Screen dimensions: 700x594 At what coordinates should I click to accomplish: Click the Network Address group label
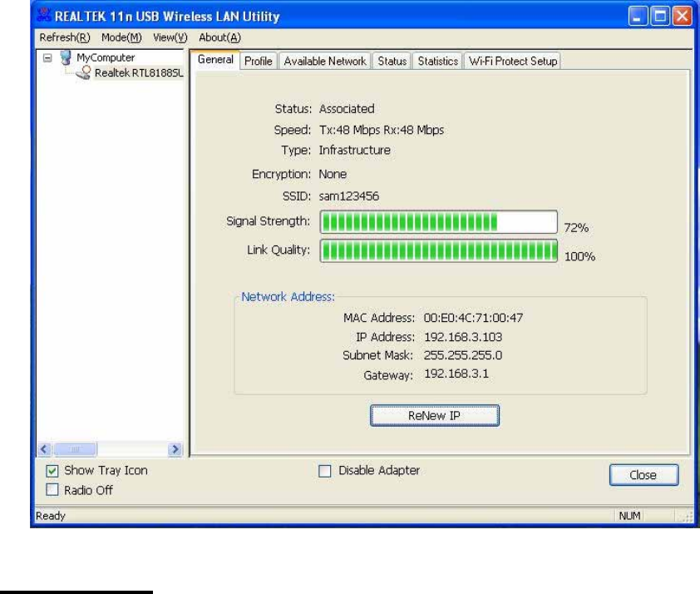tap(288, 296)
